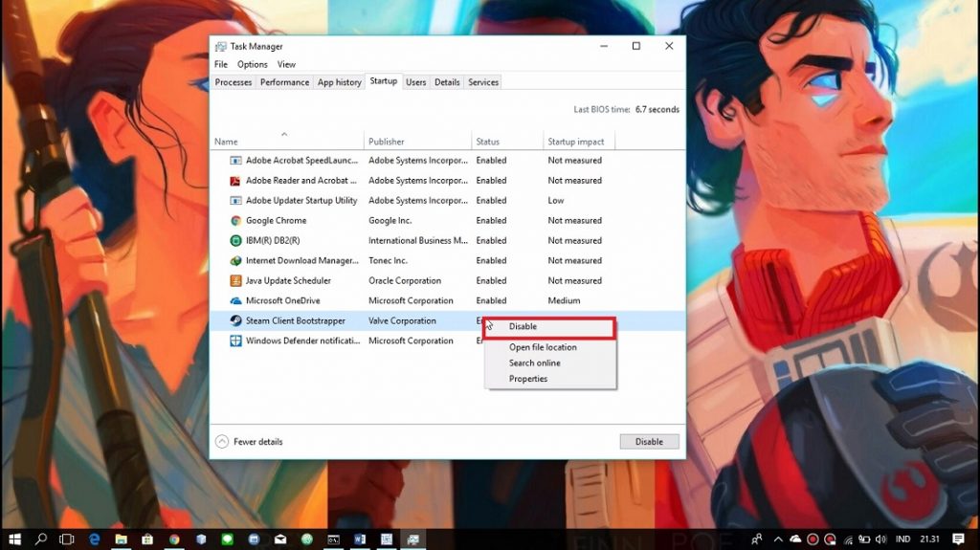Open the File menu

[221, 65]
